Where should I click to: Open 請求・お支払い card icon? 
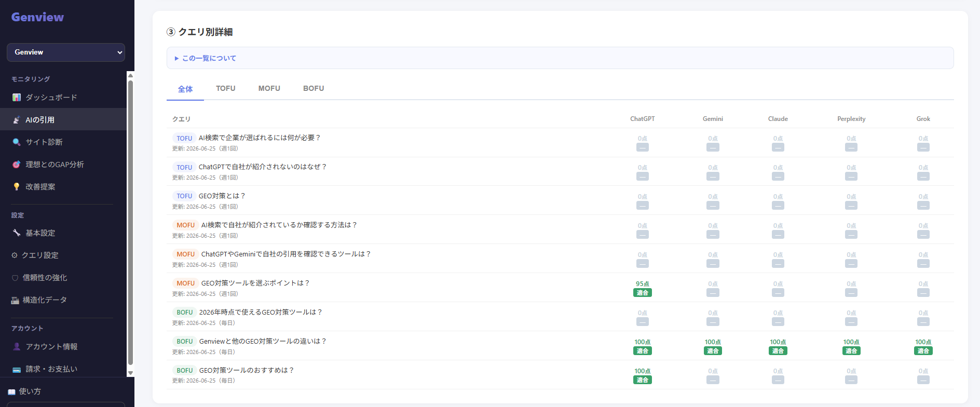pos(17,369)
